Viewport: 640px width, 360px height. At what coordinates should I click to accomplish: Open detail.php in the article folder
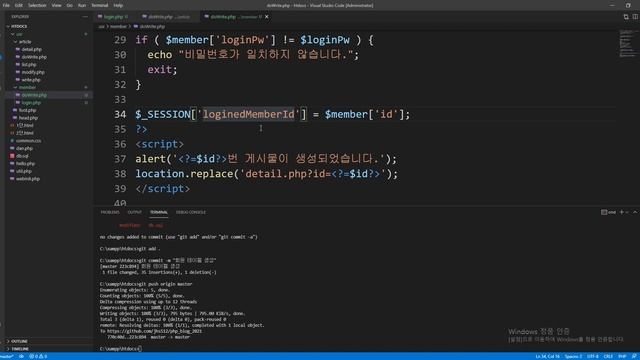pyautogui.click(x=31, y=49)
